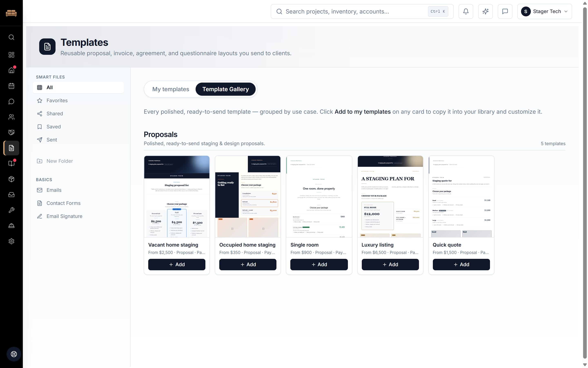This screenshot has width=588, height=368.
Task: Open the hard hat icon in sidebar
Action: (11, 226)
